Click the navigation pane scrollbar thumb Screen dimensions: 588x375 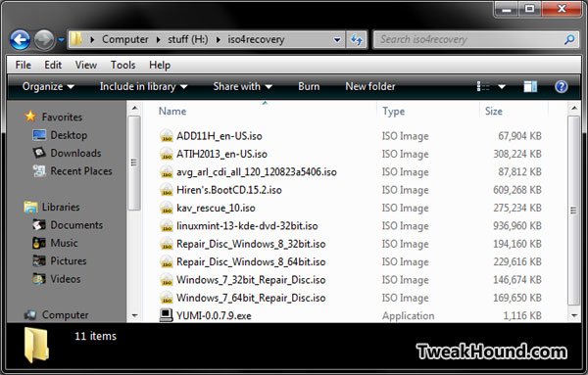pyautogui.click(x=134, y=163)
